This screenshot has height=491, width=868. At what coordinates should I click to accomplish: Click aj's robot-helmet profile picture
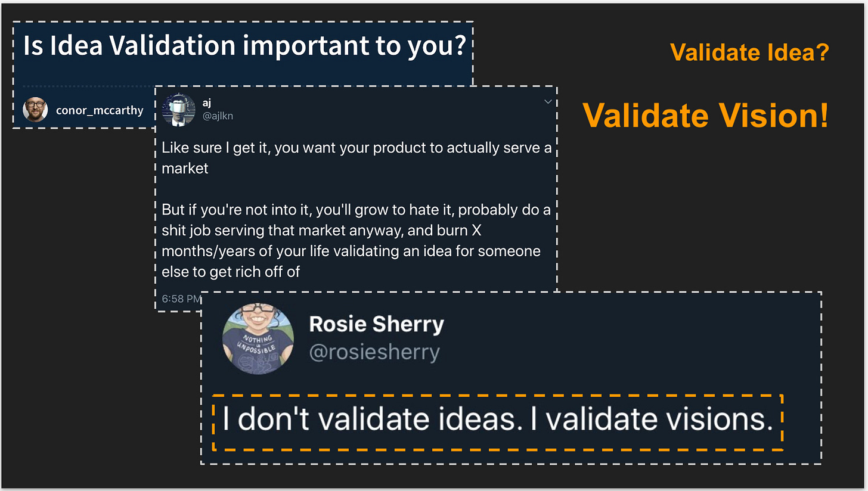(x=178, y=110)
